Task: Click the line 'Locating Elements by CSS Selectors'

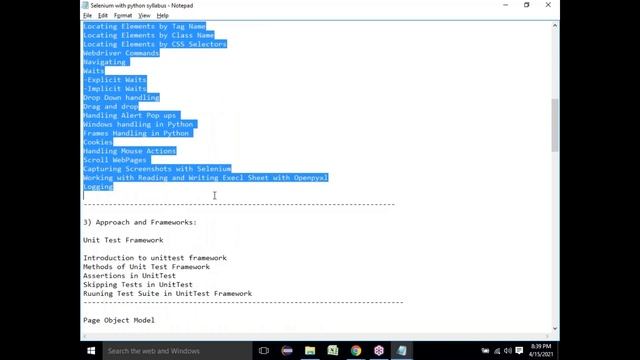Action: [155, 44]
